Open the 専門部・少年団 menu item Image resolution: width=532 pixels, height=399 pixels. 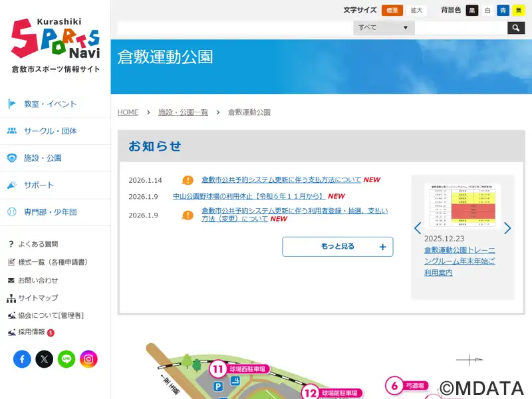(x=51, y=212)
